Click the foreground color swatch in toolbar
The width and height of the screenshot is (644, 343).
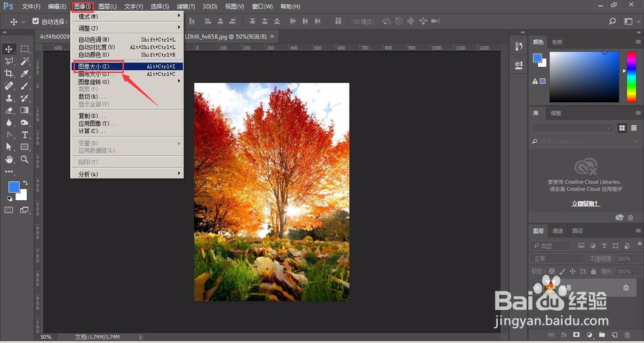[x=14, y=187]
